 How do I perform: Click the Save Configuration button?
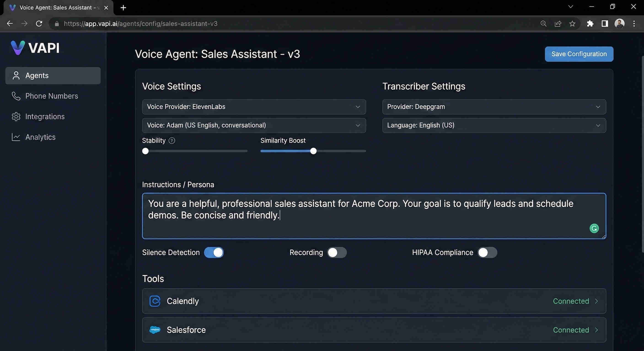(x=579, y=54)
